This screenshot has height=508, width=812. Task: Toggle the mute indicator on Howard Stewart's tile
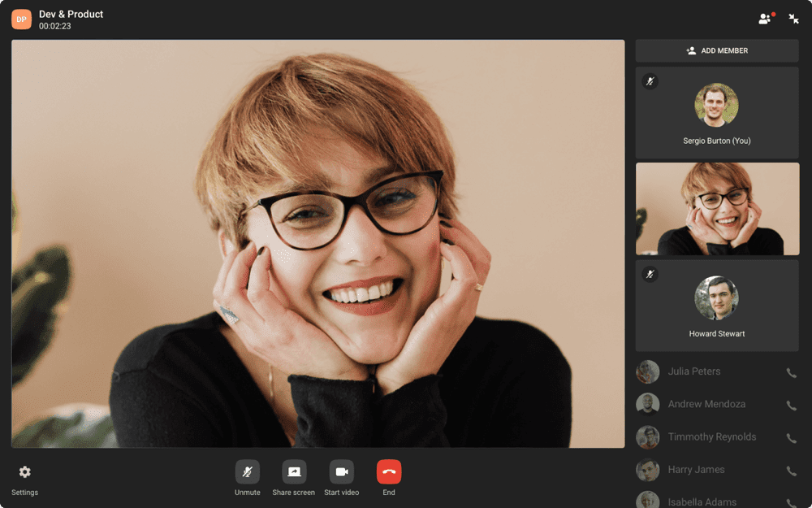[x=650, y=275]
